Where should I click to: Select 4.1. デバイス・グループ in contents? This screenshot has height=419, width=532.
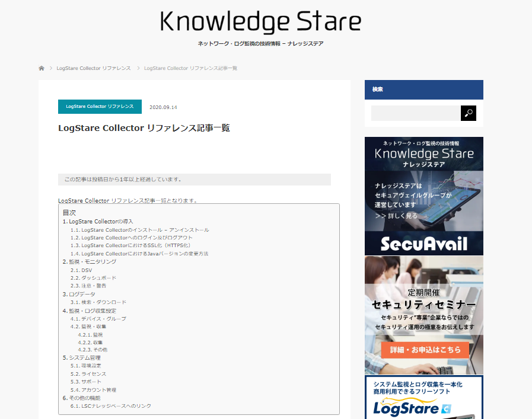[x=98, y=319]
